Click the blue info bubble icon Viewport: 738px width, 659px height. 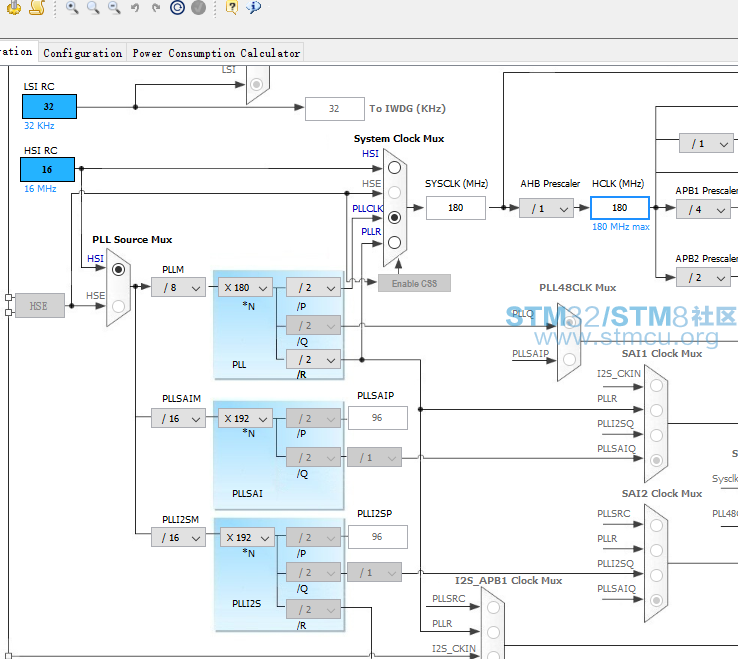[x=253, y=7]
